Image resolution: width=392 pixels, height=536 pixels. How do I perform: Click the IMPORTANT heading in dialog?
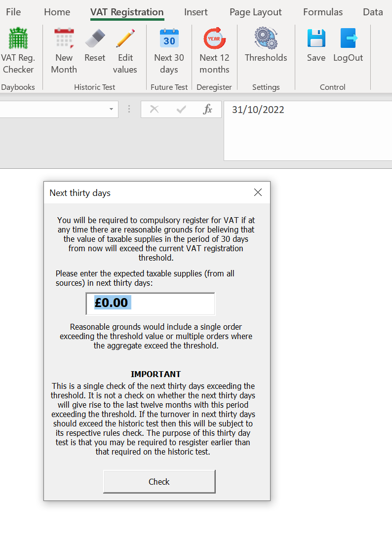[156, 374]
